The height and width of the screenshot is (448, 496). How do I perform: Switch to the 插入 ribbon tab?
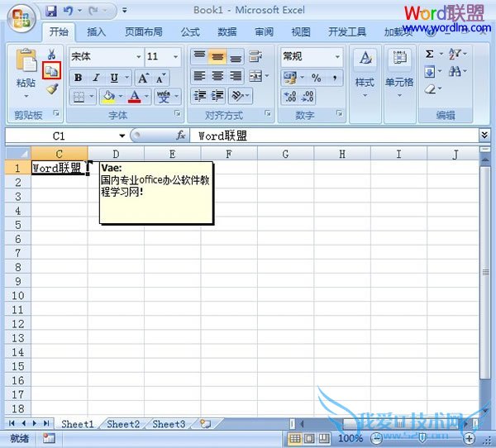coord(96,32)
